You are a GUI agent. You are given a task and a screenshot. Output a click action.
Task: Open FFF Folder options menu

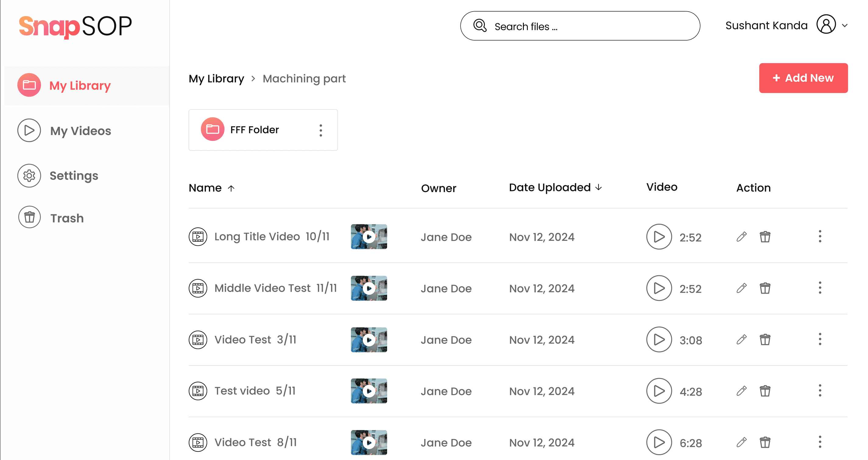tap(320, 130)
